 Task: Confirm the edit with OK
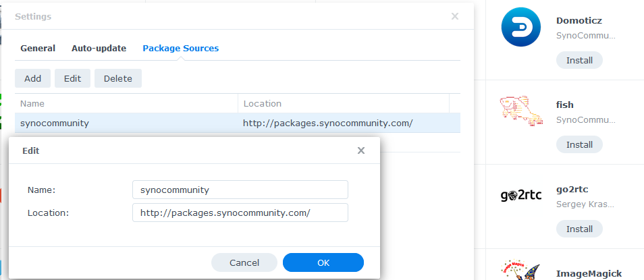[323, 262]
